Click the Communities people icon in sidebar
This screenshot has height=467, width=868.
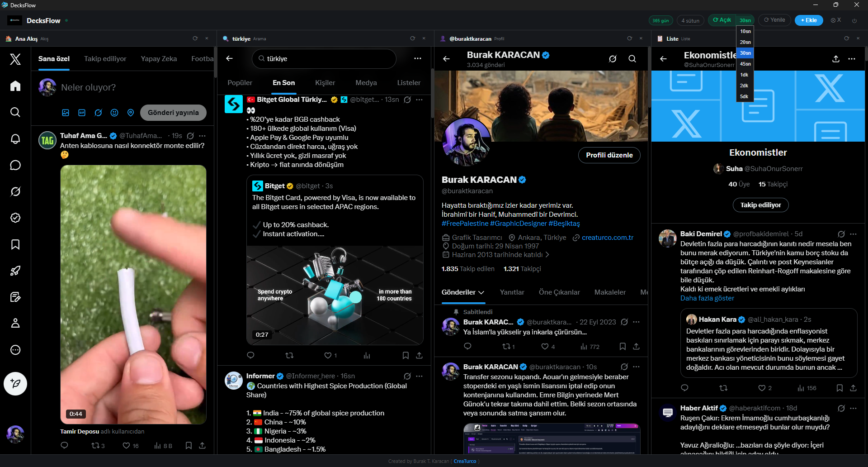[15, 323]
